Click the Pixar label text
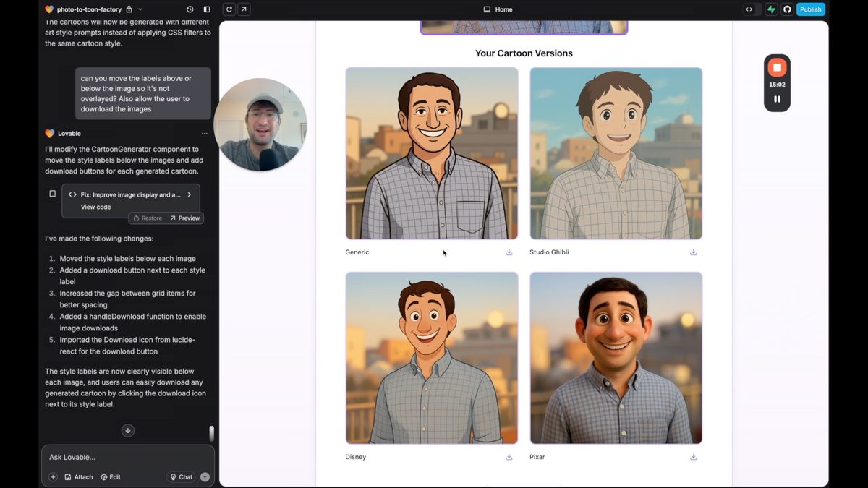 [x=537, y=457]
